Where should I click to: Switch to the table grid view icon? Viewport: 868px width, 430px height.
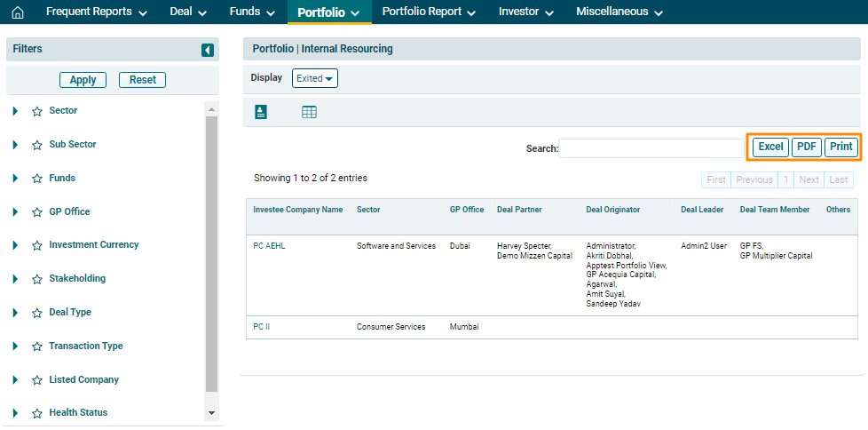click(x=309, y=112)
